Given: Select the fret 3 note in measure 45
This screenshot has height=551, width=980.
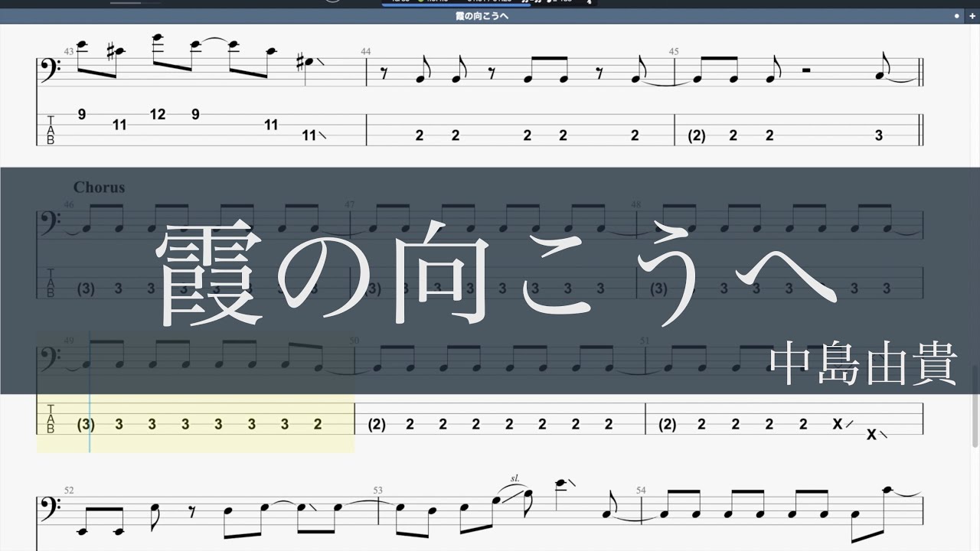Looking at the screenshot, I should pyautogui.click(x=878, y=135).
